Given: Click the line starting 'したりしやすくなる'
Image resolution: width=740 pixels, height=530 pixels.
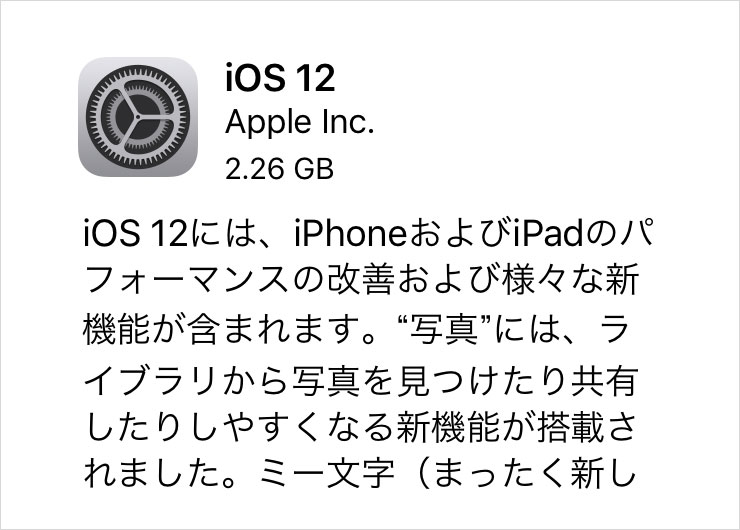Looking at the screenshot, I should coord(361,429).
